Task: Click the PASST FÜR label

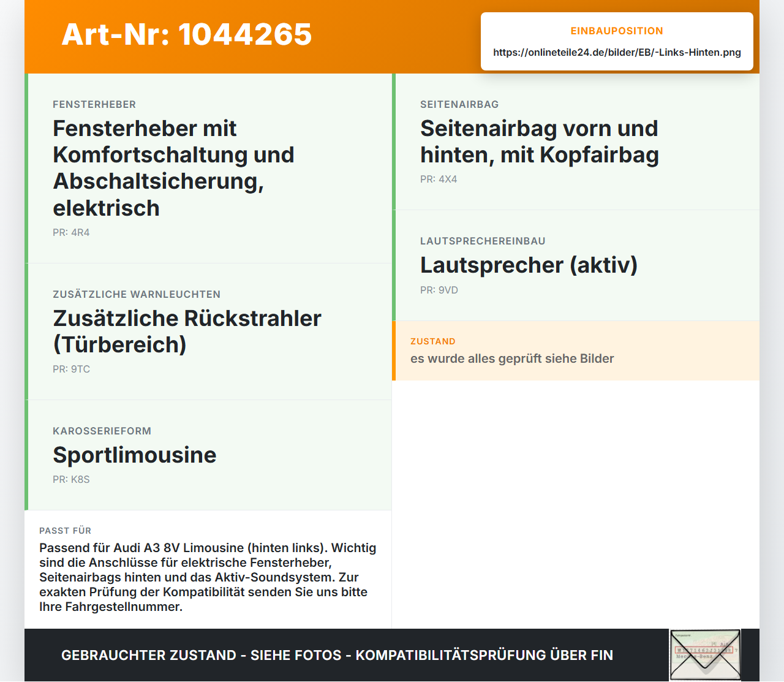Action: [65, 531]
